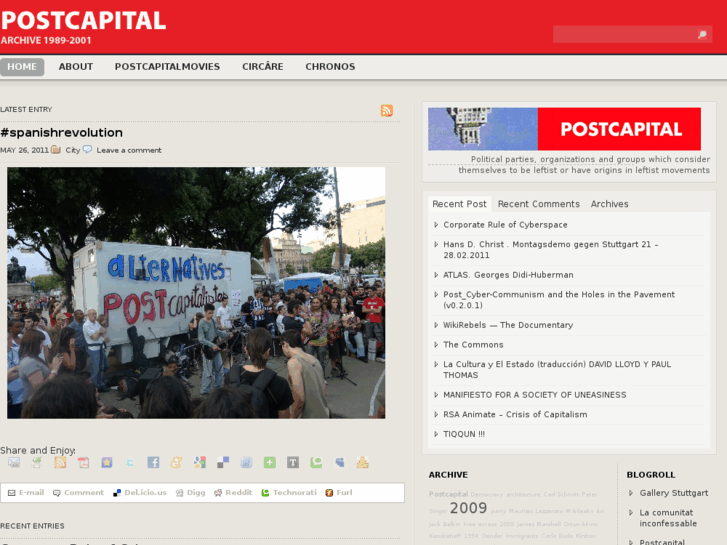Click the print share icon
Screen dimensions: 727x545
point(37,462)
